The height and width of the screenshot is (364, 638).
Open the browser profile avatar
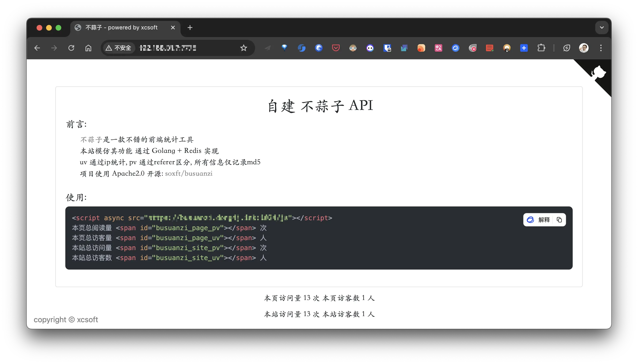[584, 48]
